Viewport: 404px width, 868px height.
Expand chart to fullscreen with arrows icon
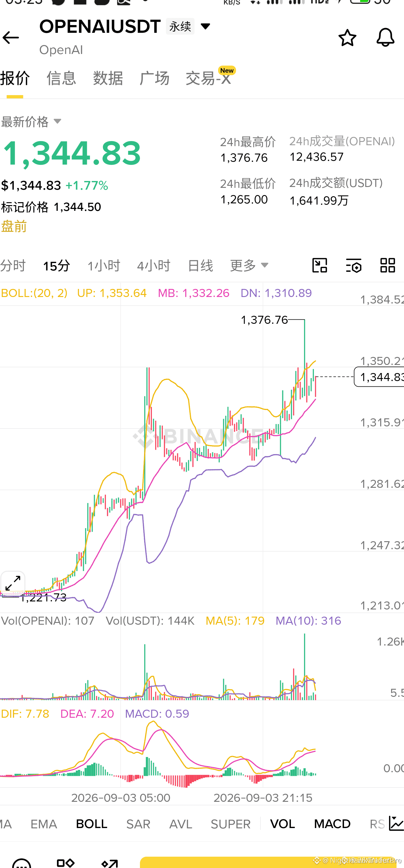pos(13,583)
